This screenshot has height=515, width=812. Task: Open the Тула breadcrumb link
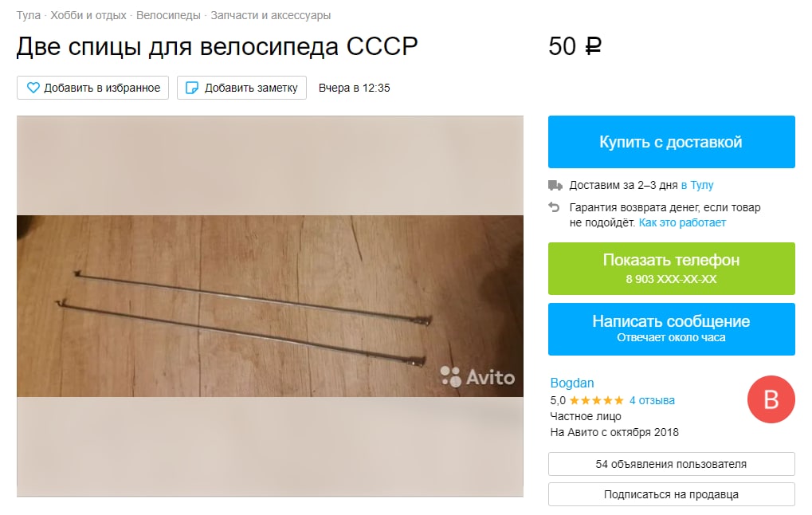click(29, 15)
